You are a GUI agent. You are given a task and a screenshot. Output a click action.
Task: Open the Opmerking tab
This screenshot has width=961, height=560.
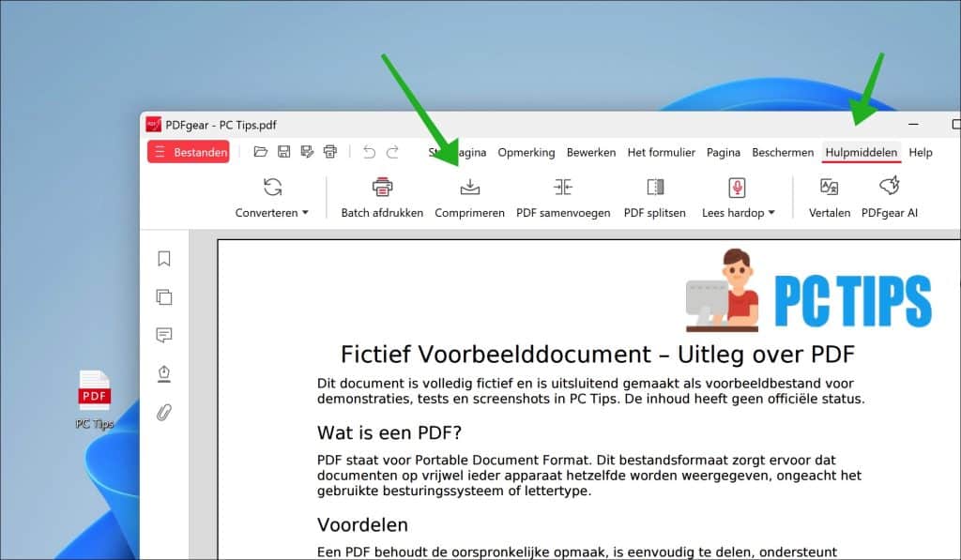click(x=526, y=152)
